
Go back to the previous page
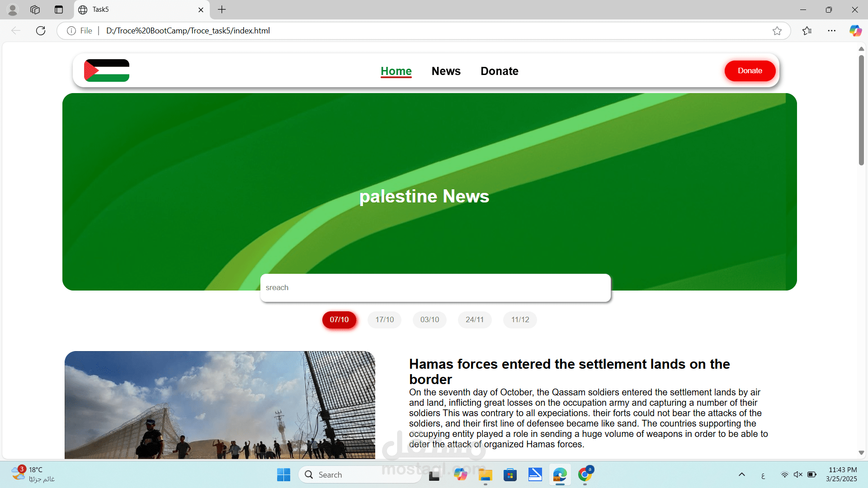click(x=16, y=31)
